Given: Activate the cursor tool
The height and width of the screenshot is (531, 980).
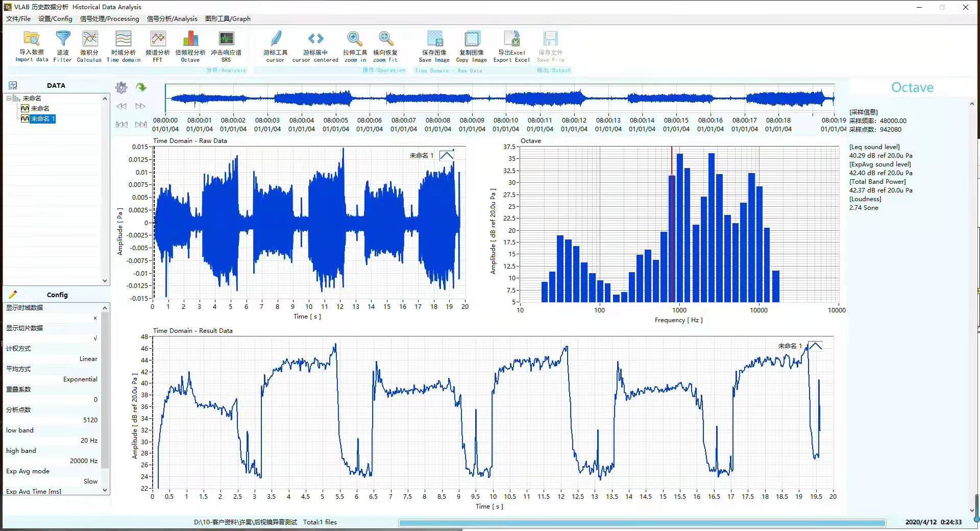Looking at the screenshot, I should click(276, 46).
